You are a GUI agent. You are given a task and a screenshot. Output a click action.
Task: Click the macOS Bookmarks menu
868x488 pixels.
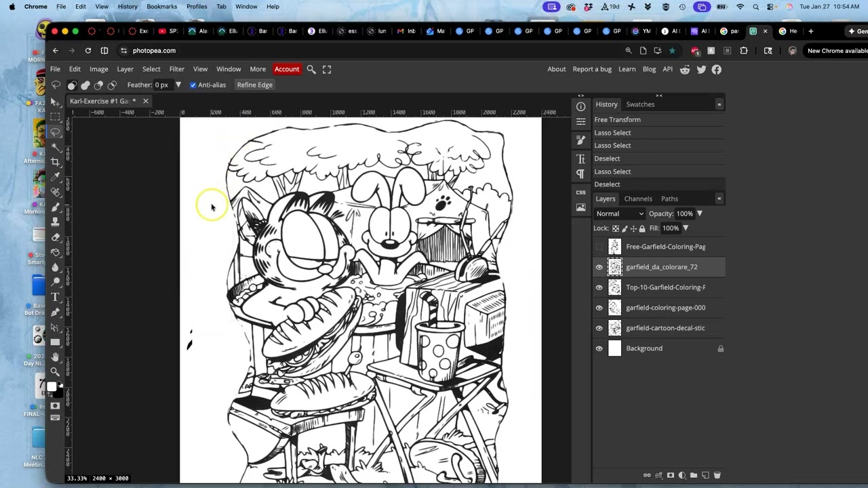[161, 7]
